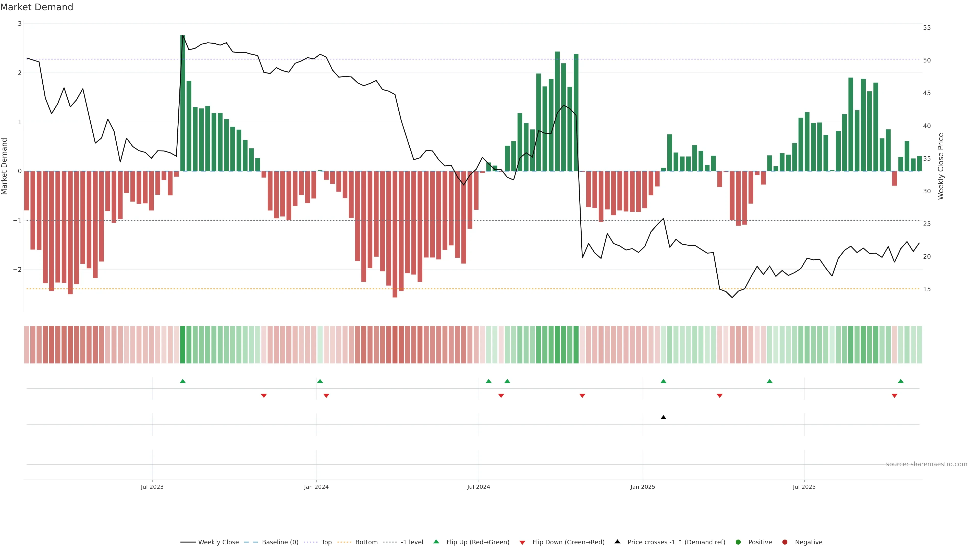This screenshot has height=551, width=980.
Task: Click the last red flip-down triangle marker
Action: pyautogui.click(x=894, y=396)
